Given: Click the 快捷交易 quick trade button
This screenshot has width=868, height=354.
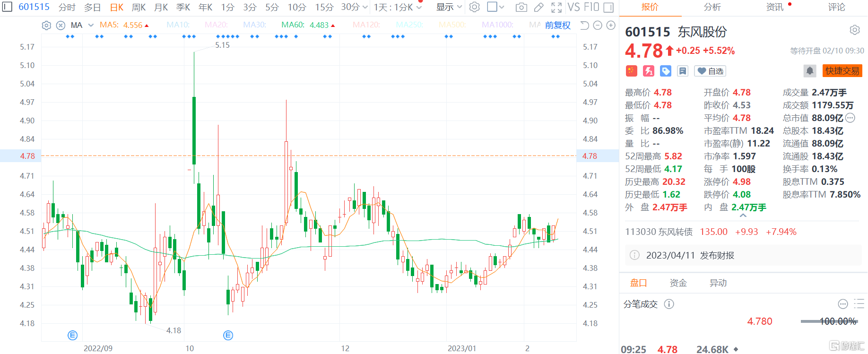Looking at the screenshot, I should point(842,71).
